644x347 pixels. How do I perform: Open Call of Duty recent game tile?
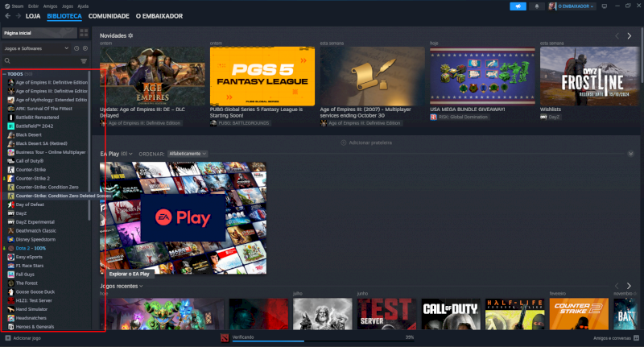(x=451, y=314)
